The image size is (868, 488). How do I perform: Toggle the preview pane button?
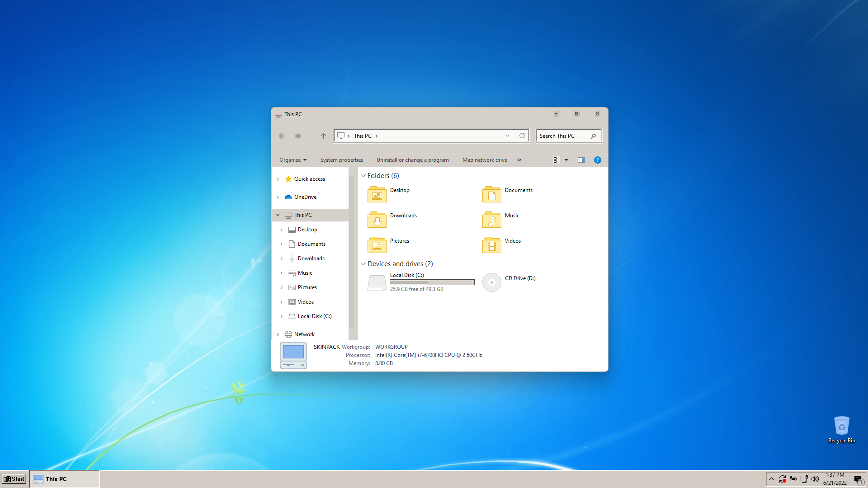(581, 160)
